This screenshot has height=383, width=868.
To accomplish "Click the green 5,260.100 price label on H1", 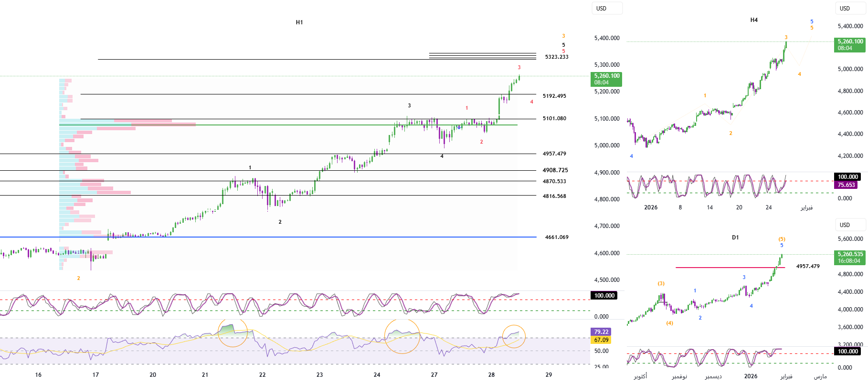I will tap(606, 79).
